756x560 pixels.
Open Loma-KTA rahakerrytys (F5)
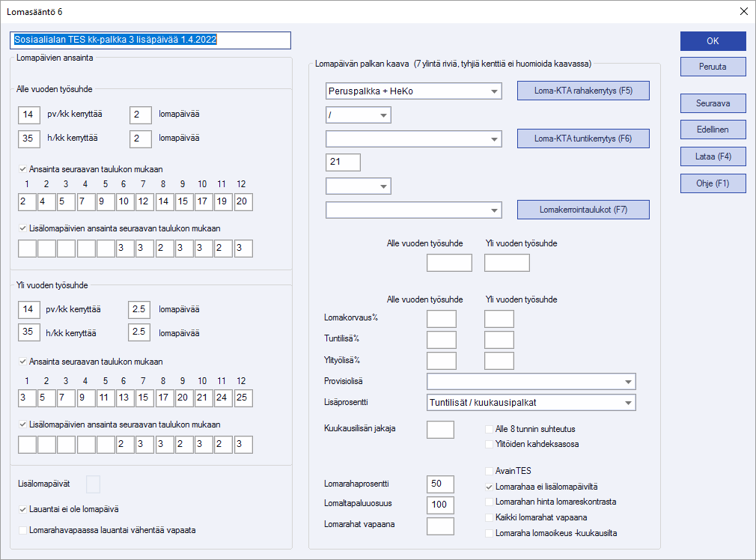coord(583,91)
